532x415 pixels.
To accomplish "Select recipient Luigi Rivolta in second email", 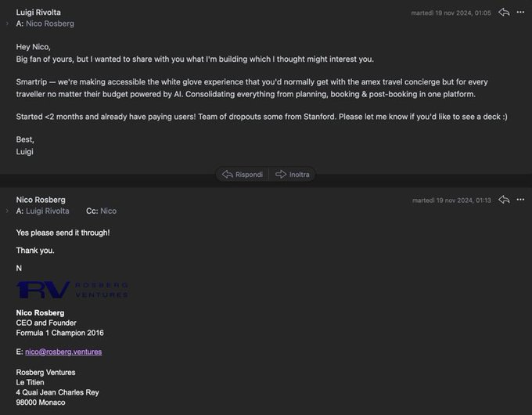I will (x=48, y=211).
